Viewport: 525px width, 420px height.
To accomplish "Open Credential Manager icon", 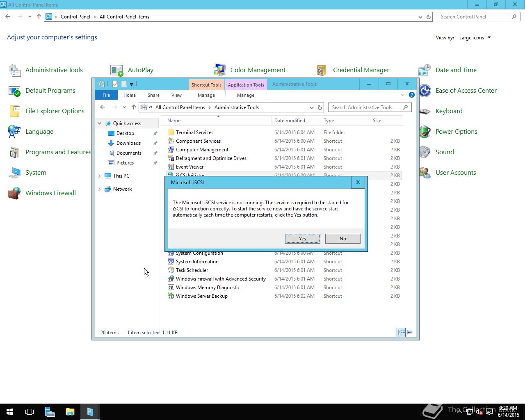I will pyautogui.click(x=322, y=70).
